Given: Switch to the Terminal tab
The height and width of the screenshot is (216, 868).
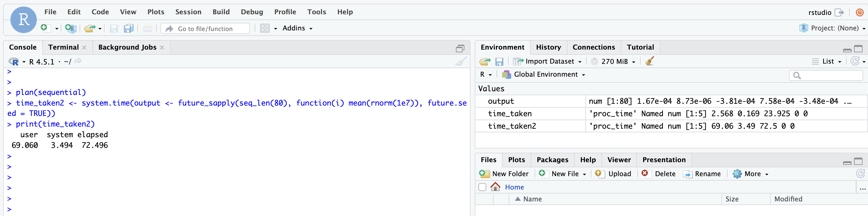Looking at the screenshot, I should (63, 47).
